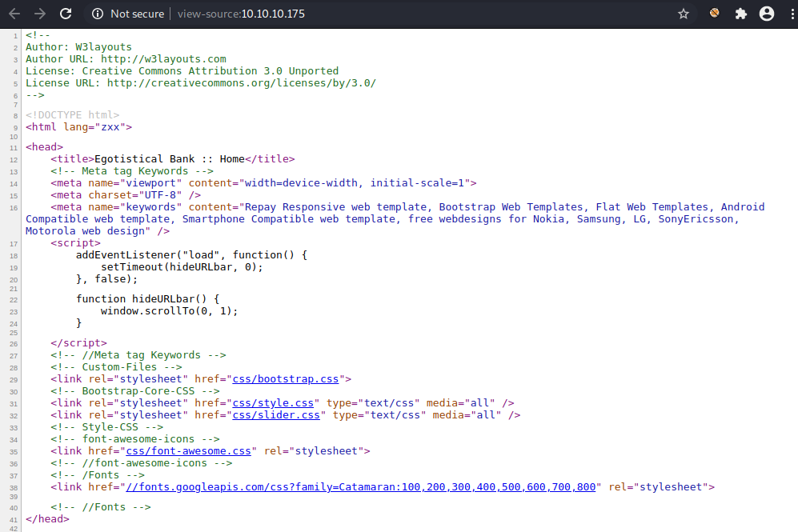Open the css/font-awesome.css link

[x=188, y=451]
